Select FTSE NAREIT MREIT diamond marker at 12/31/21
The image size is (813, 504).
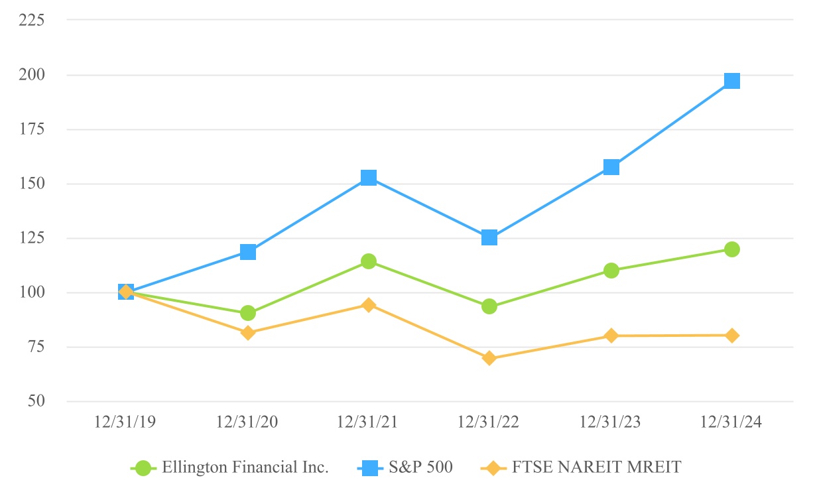tap(369, 305)
